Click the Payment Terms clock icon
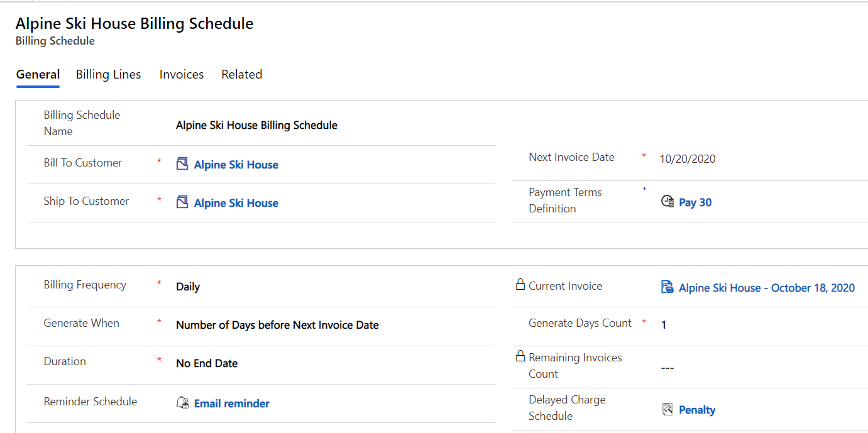Image resolution: width=868 pixels, height=433 pixels. (667, 202)
